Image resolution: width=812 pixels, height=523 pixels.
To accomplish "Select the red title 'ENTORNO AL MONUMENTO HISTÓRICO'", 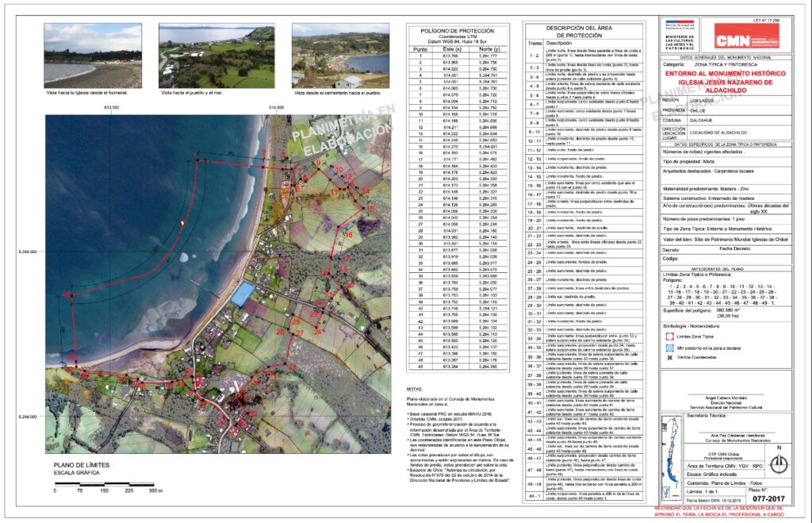I will pos(725,74).
